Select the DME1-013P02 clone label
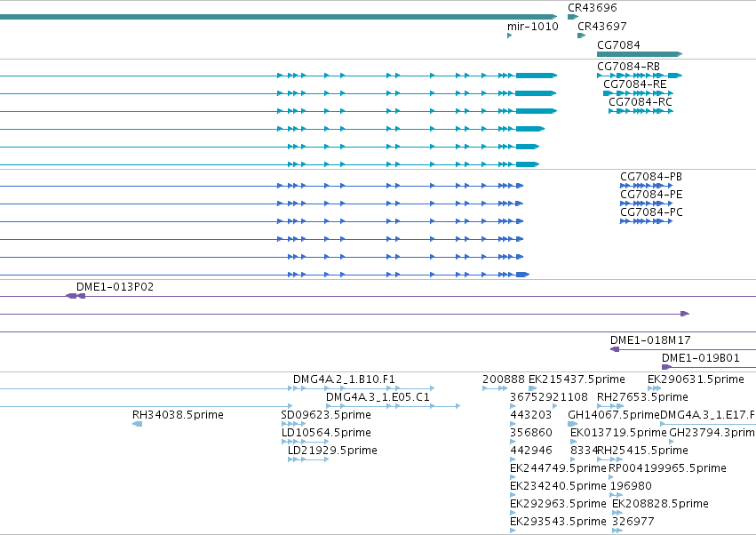The width and height of the screenshot is (756, 535). [115, 286]
